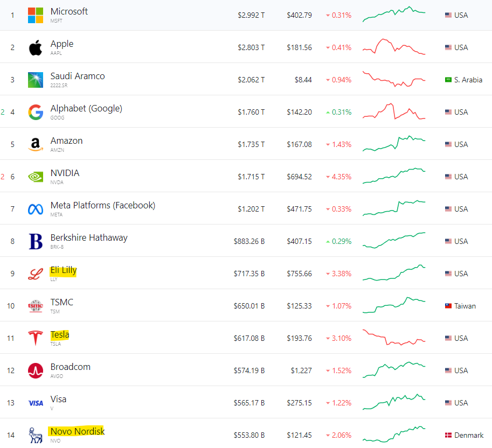Click Microsoft market cap $2.992 T
This screenshot has width=492, height=448.
(251, 16)
